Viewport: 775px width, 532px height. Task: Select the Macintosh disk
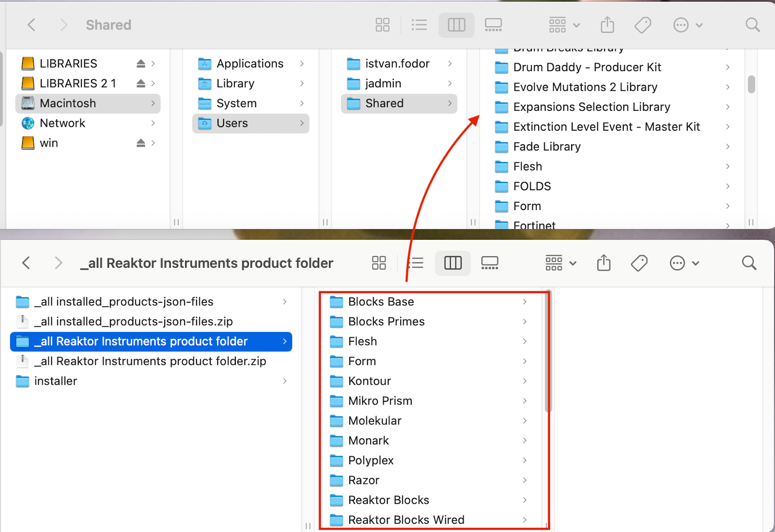tap(88, 103)
